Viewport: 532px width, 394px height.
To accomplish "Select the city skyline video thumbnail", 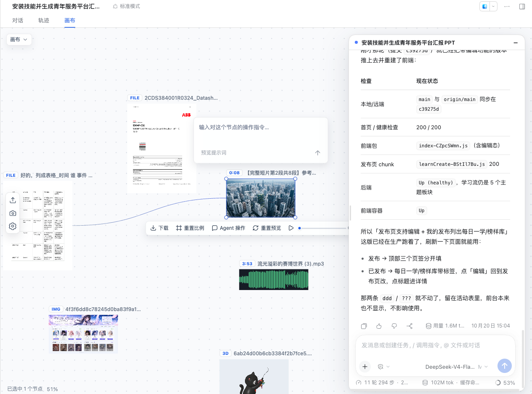I will tap(261, 198).
